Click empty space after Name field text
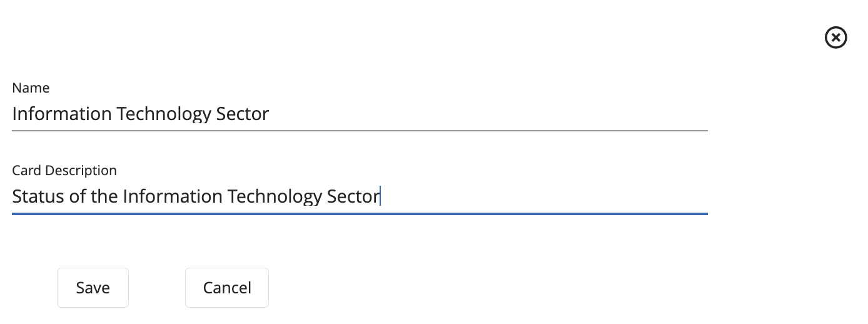 point(488,114)
